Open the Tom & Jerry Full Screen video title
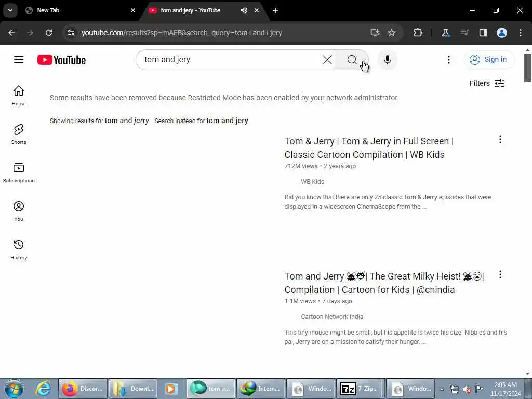This screenshot has width=532, height=399. coord(369,148)
